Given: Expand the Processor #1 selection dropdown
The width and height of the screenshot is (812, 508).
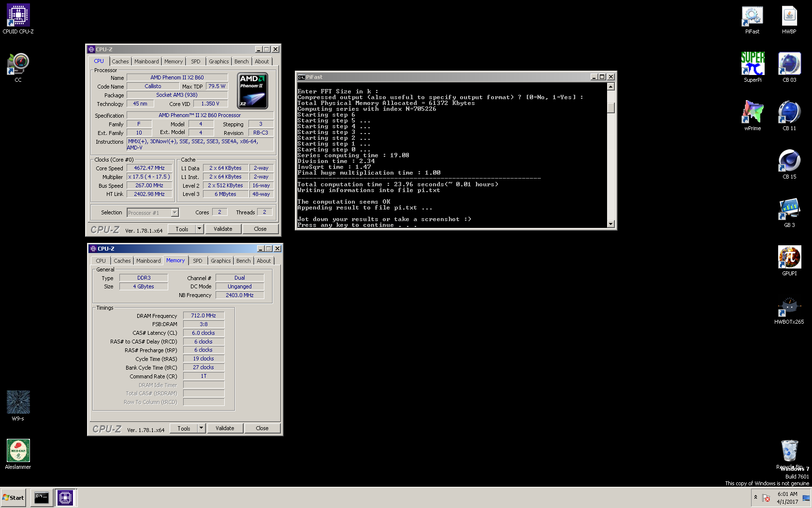Looking at the screenshot, I should tap(175, 212).
